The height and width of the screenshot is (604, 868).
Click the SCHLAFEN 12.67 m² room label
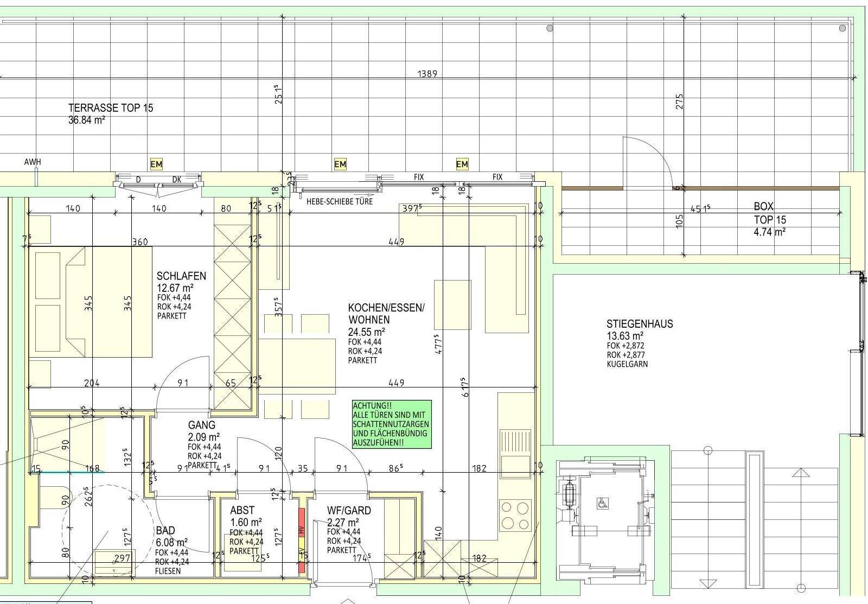point(181,282)
